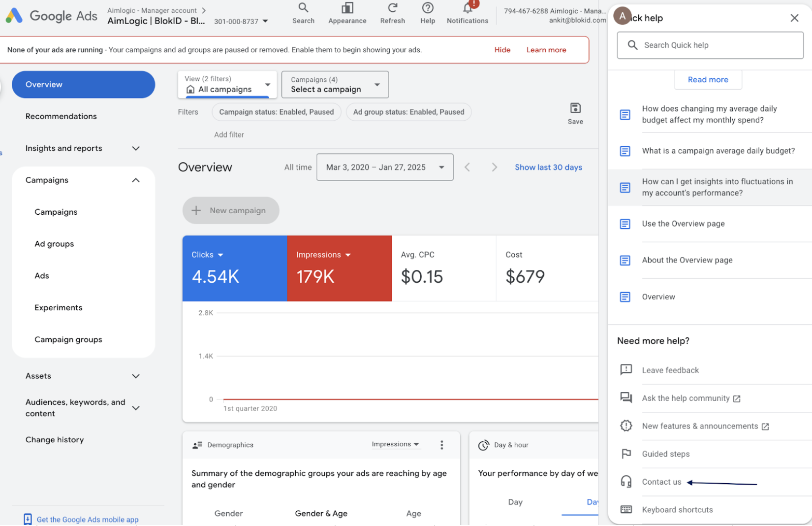Select the Avg. CPC scorecard

click(444, 268)
